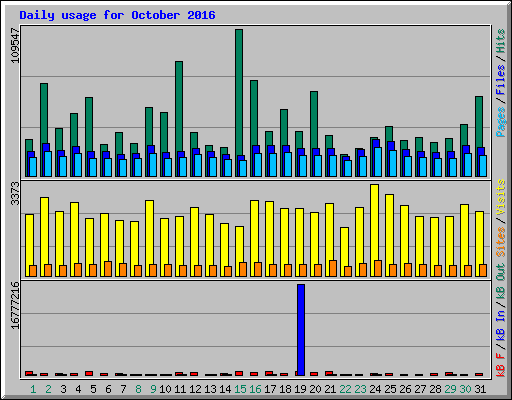This screenshot has height=400, width=512.
Task: Click the day label 1
Action: click(33, 389)
